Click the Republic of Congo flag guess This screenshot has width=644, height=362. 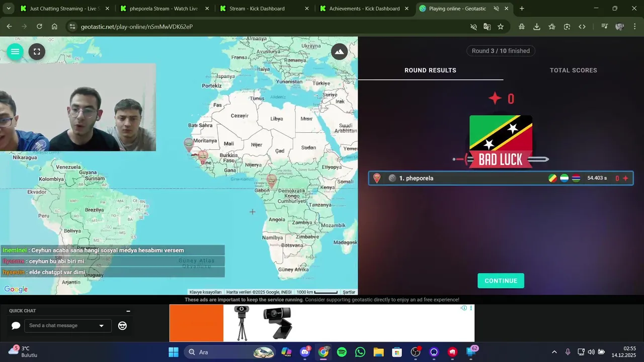[x=552, y=178]
